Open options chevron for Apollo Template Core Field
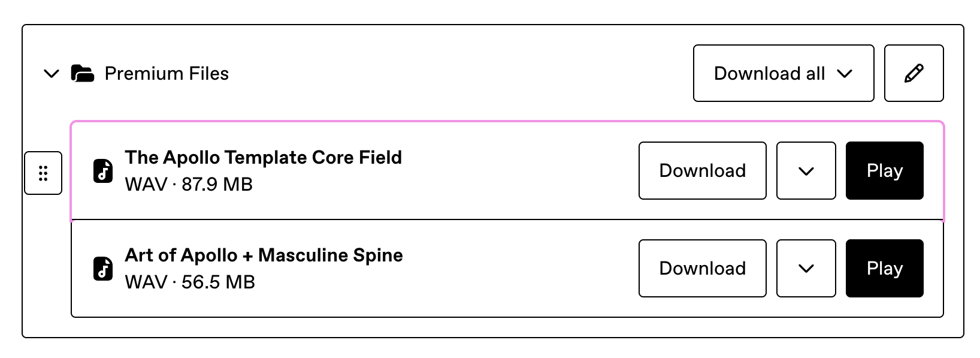 [806, 170]
